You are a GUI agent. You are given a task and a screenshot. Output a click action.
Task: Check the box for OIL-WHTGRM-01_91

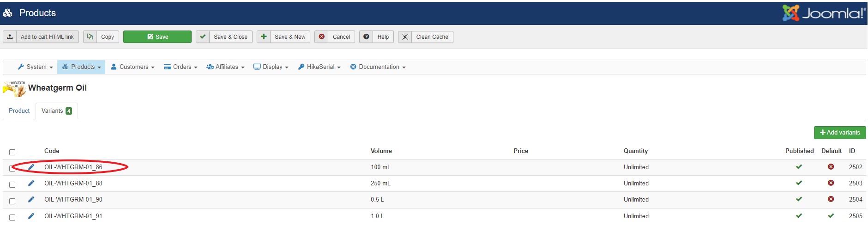pyautogui.click(x=12, y=217)
